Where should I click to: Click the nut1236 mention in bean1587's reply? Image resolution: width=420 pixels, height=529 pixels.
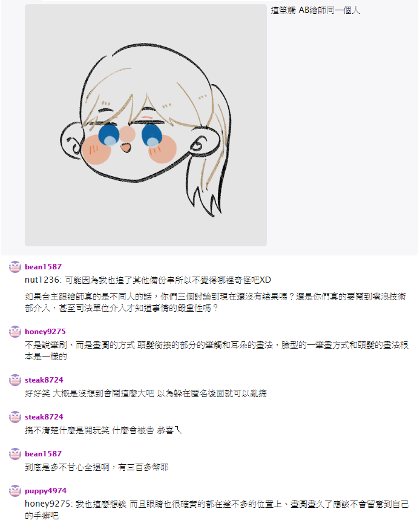pyautogui.click(x=43, y=280)
